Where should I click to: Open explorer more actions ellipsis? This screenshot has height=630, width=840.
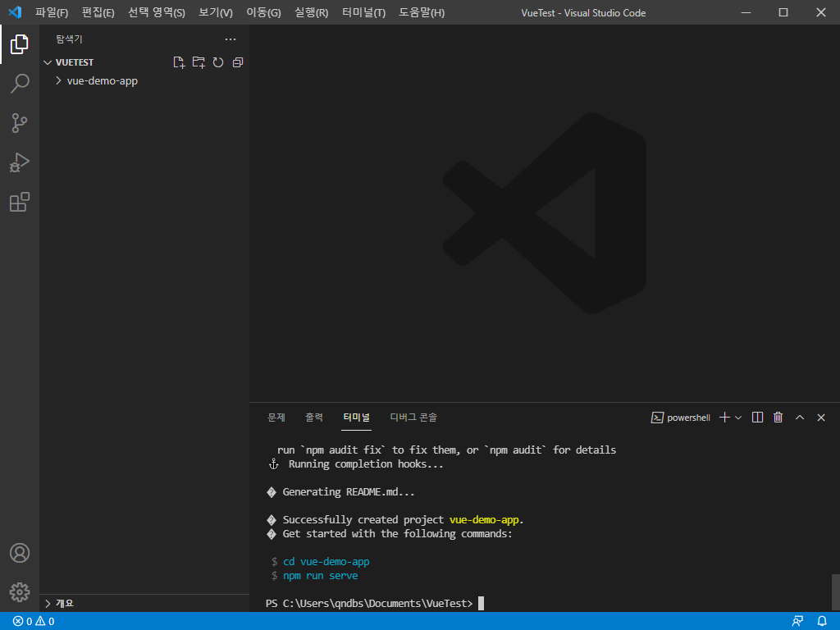231,39
